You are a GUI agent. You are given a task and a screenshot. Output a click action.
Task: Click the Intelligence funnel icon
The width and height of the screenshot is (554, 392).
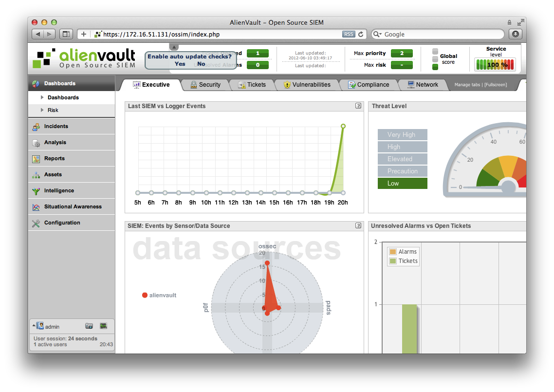click(36, 191)
